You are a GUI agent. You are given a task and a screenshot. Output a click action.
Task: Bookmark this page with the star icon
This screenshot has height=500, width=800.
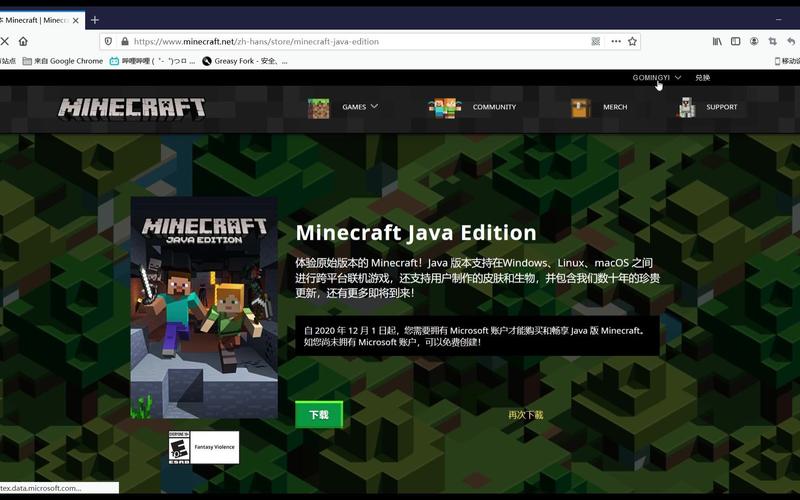coord(632,41)
